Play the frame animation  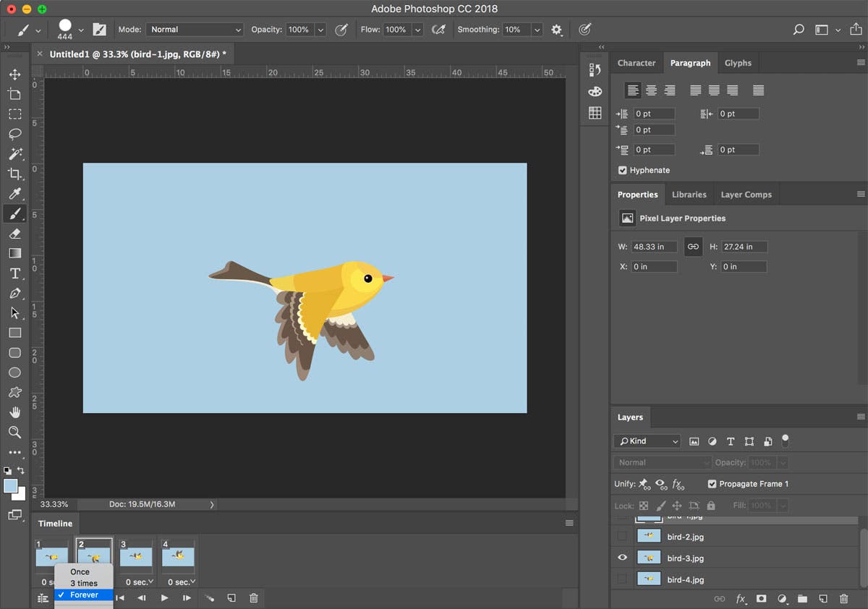click(164, 598)
